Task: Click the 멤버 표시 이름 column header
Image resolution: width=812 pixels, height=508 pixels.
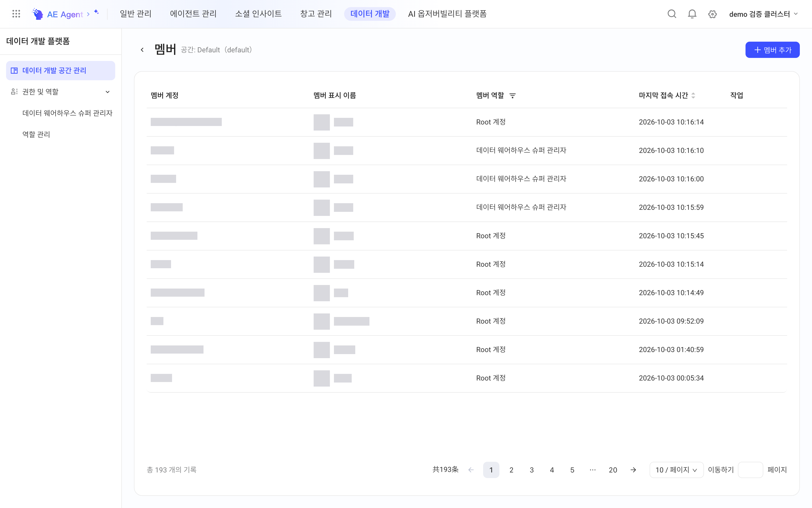Action: pos(334,96)
